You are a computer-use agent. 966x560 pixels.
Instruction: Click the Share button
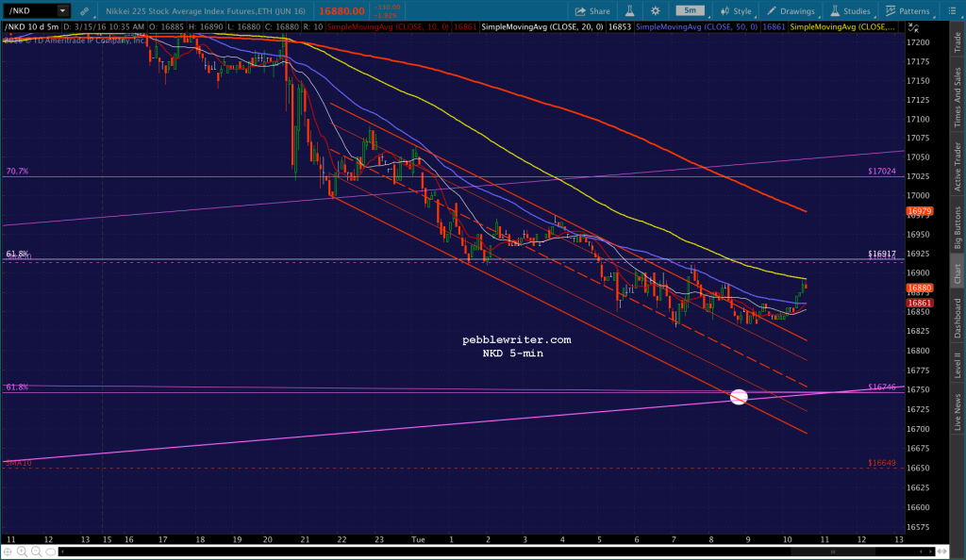592,11
